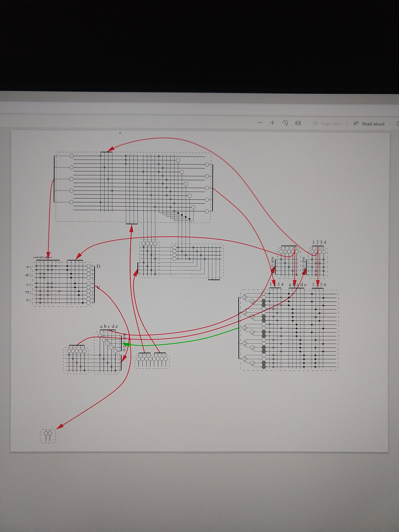Click the Page view book icon
Viewport: 399px width, 532px height.
[315, 123]
